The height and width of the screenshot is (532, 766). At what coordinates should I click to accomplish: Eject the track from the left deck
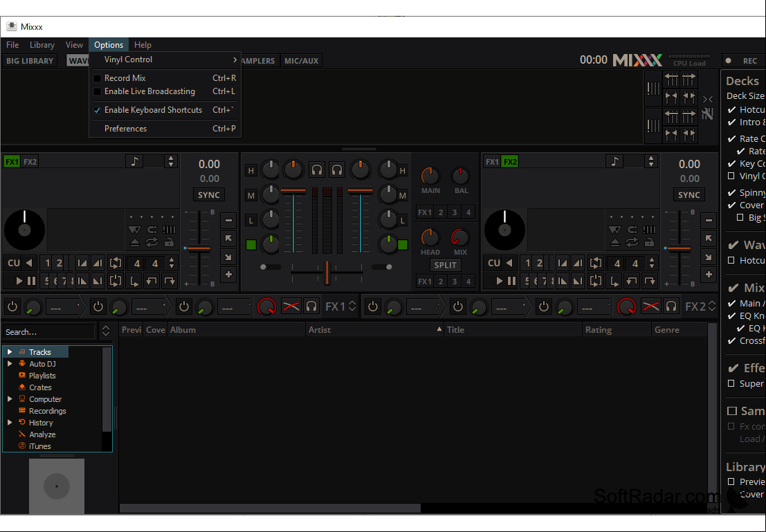click(x=135, y=242)
